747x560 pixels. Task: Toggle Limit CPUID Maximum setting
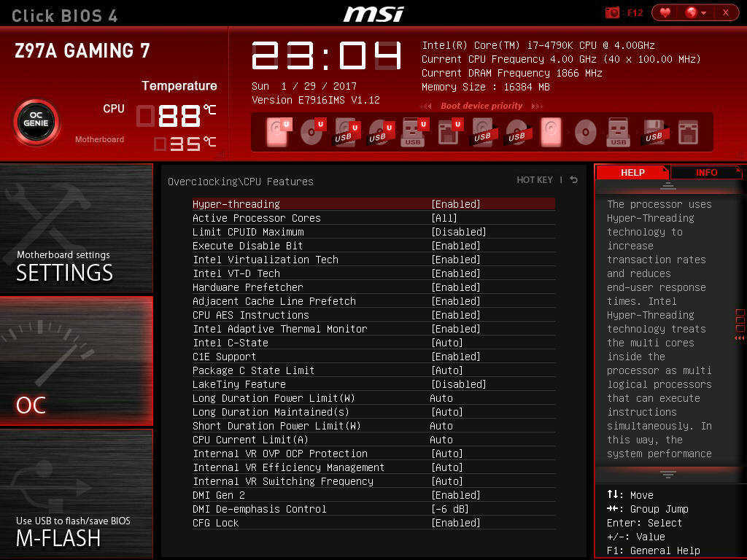373,232
